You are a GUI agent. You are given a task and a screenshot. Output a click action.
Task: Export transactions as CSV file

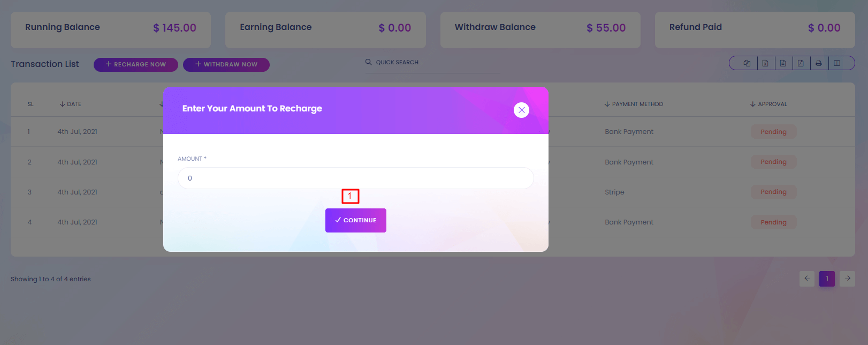[783, 63]
